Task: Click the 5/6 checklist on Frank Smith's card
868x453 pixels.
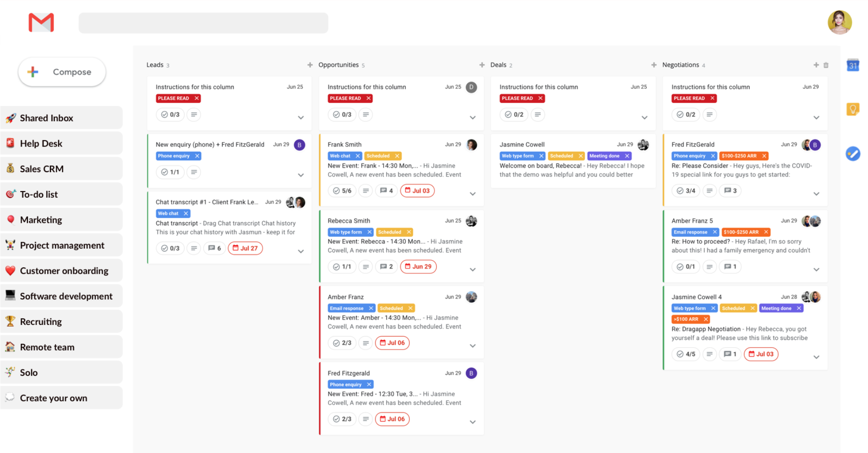Action: point(342,190)
